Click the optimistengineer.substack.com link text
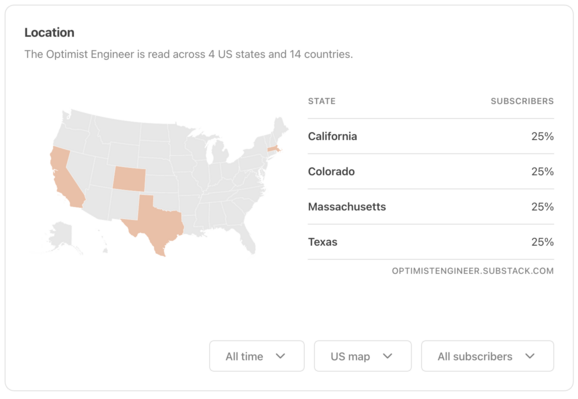The width and height of the screenshot is (578, 399). 473,271
